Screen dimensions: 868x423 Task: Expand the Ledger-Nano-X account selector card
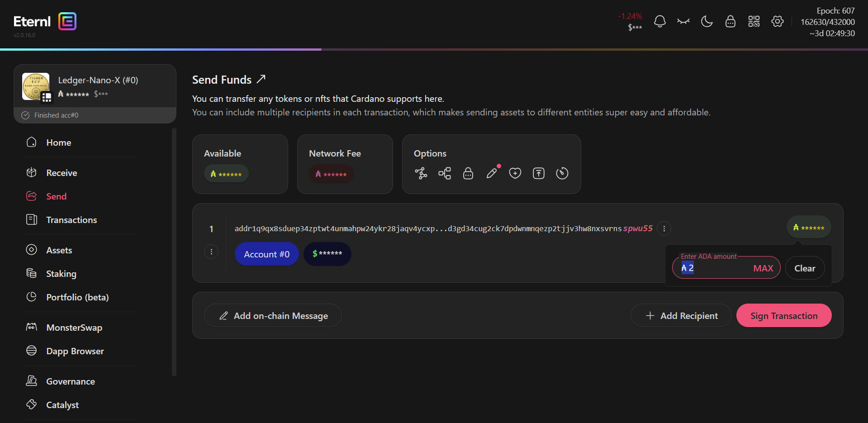95,87
